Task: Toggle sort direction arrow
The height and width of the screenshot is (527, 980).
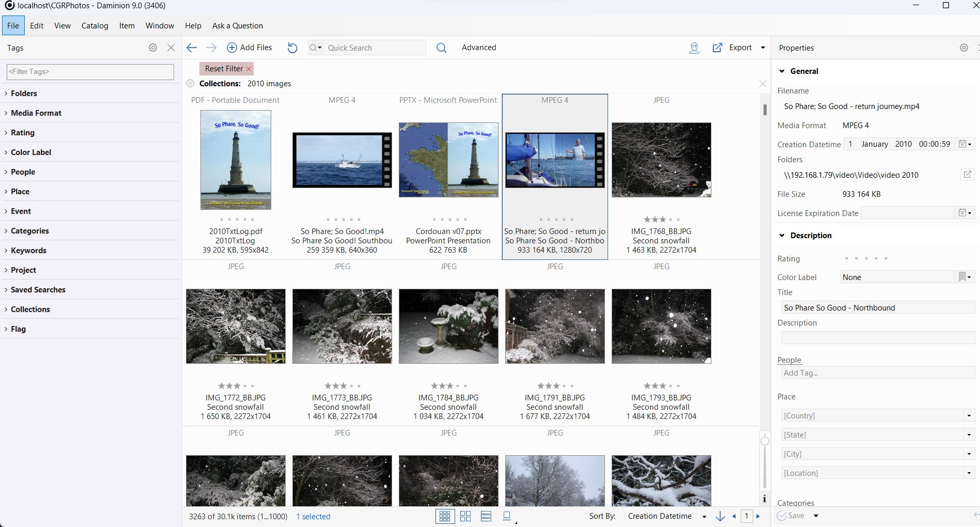Action: coord(720,516)
